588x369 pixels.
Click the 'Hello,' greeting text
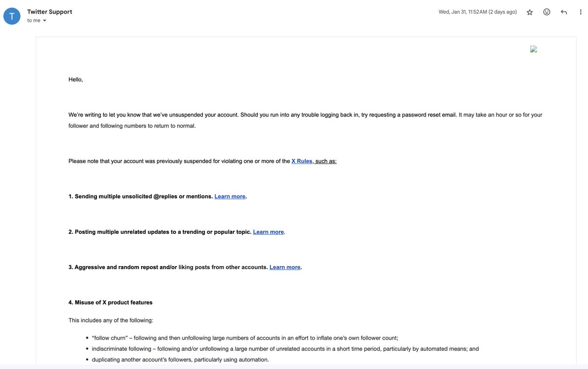(x=76, y=79)
